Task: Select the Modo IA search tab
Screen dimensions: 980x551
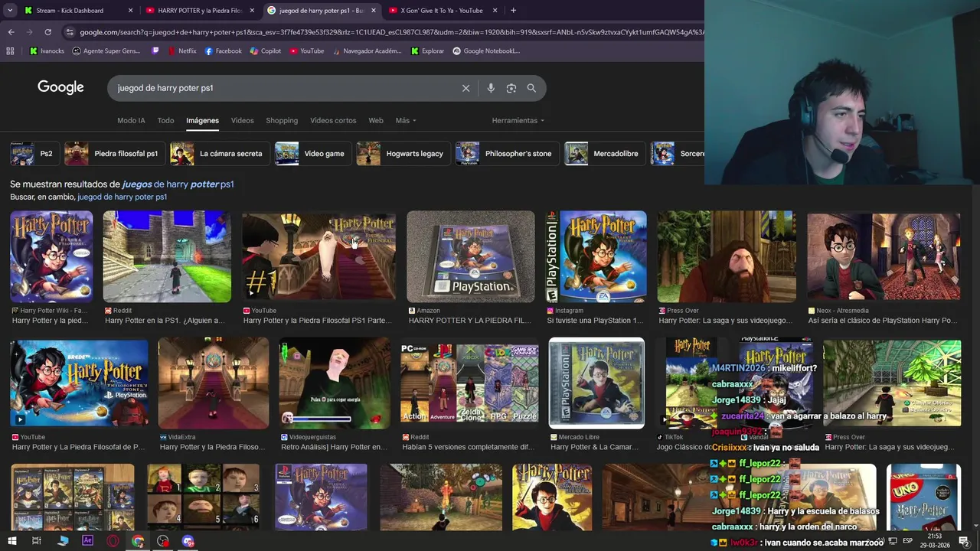Action: pos(131,120)
